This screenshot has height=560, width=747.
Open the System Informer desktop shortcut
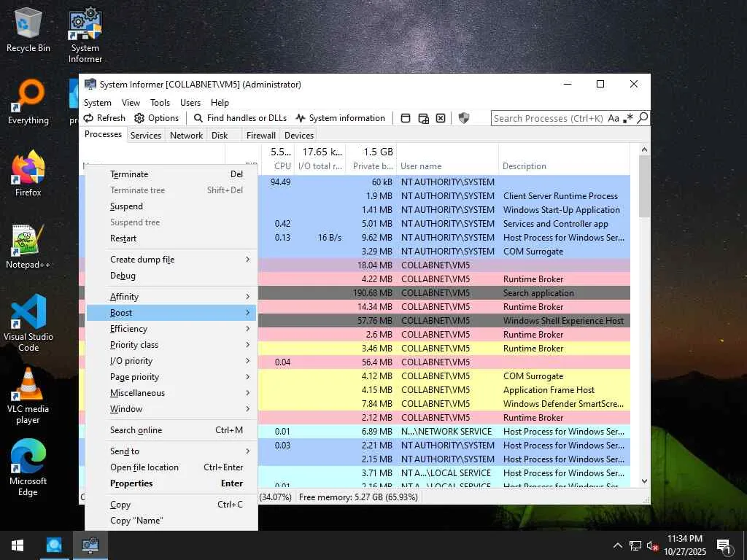coord(85,35)
